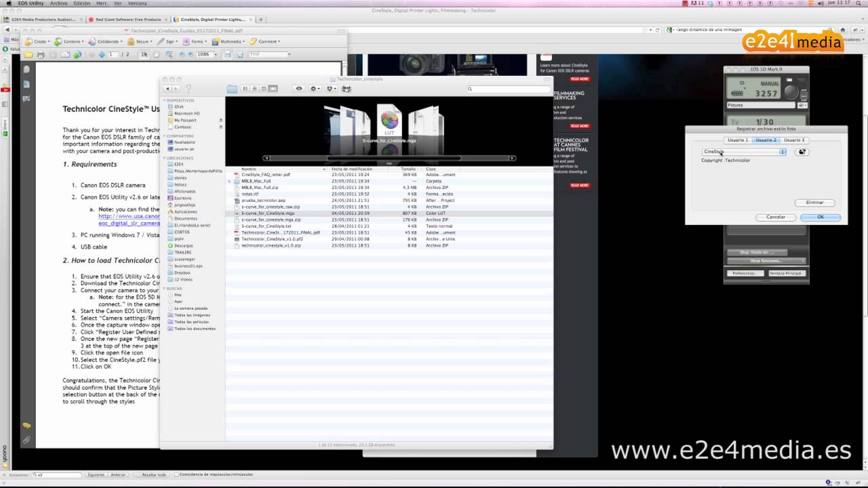Choose the Acrobat hand tool icon
Image resolution: width=868 pixels, height=488 pixels.
(156, 54)
